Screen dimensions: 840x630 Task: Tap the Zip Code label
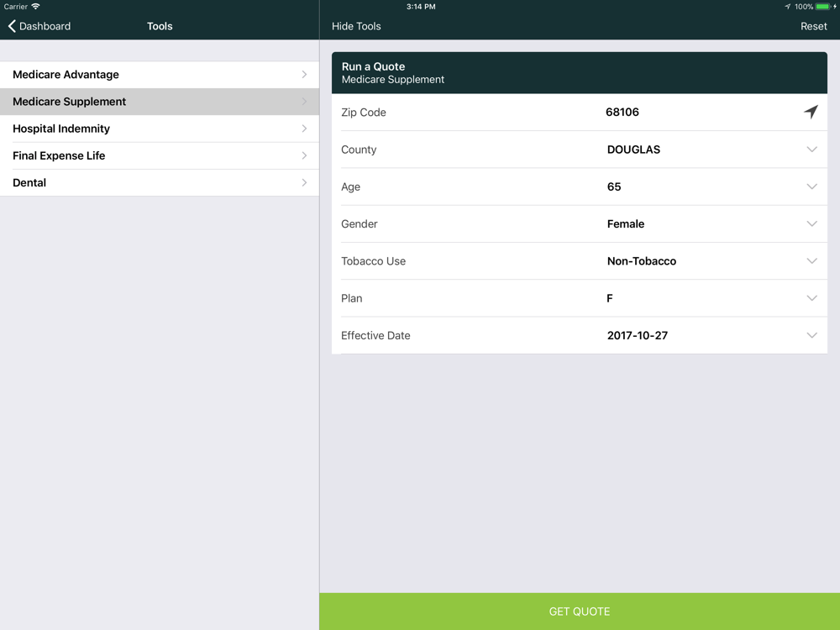tap(363, 112)
